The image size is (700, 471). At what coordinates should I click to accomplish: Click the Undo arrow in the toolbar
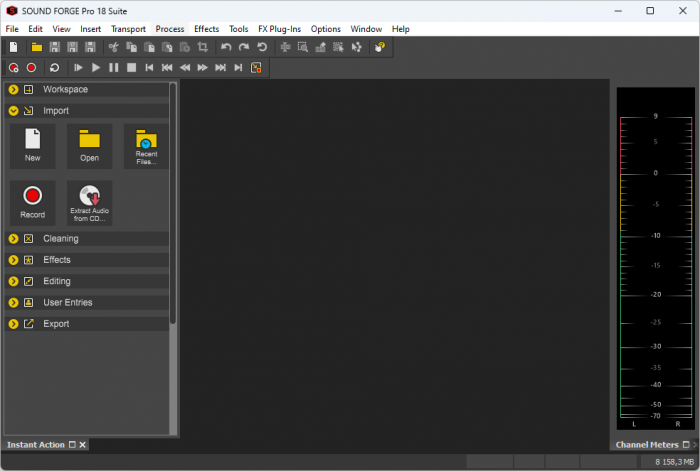point(226,47)
